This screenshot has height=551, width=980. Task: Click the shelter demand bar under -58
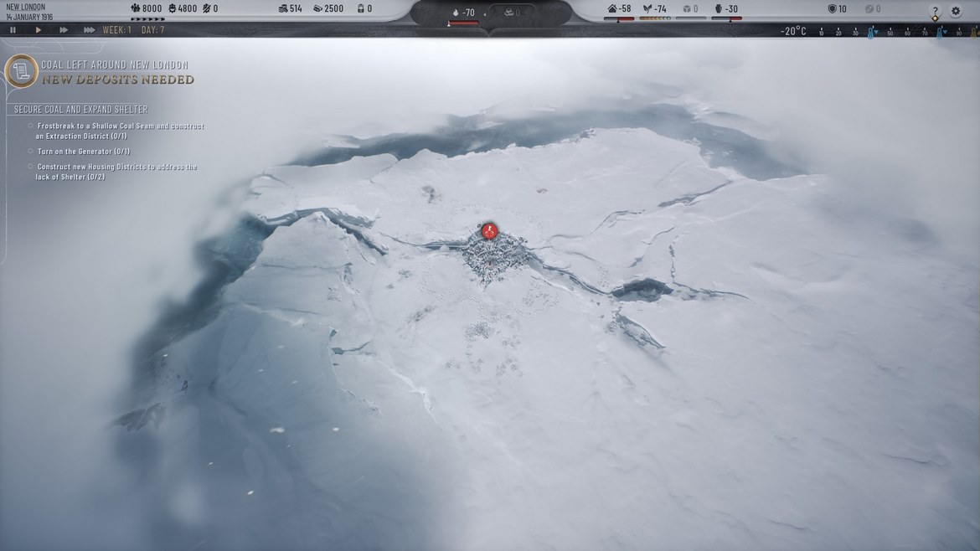tap(619, 18)
